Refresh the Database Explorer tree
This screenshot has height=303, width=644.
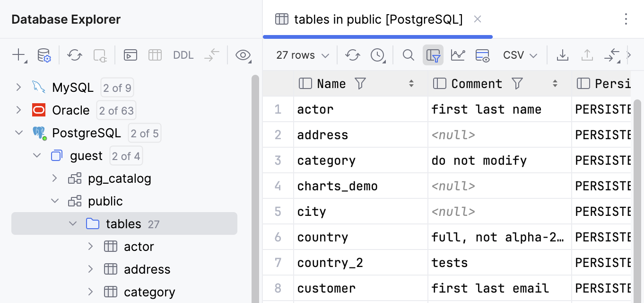(x=74, y=55)
